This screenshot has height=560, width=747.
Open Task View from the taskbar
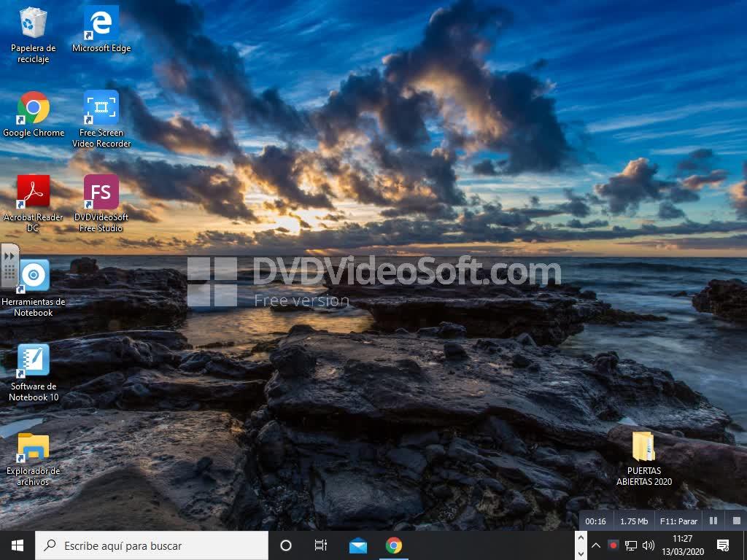pos(321,545)
